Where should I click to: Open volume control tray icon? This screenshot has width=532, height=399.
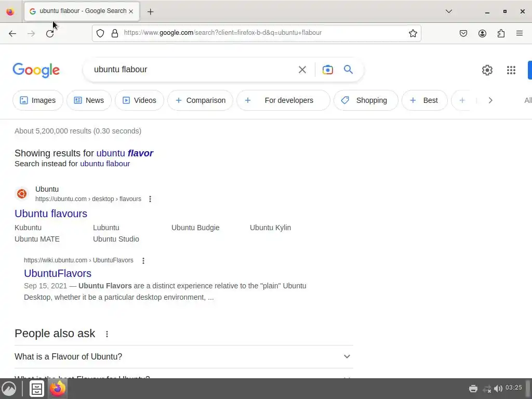pos(498,389)
